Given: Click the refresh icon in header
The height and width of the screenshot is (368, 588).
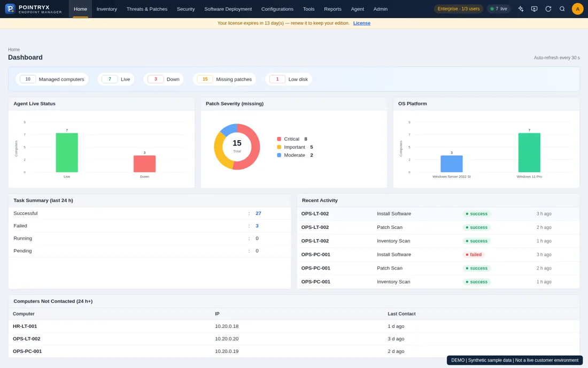Looking at the screenshot, I should (548, 9).
